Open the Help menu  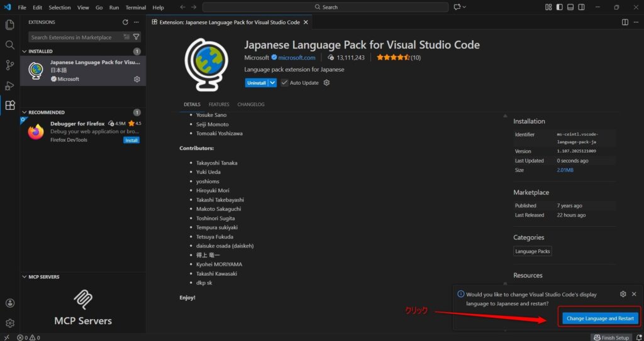point(158,8)
